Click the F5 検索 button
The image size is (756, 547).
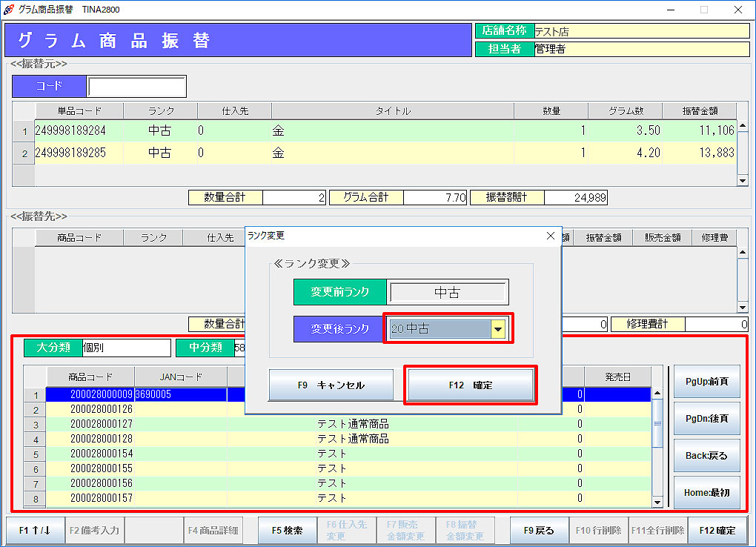click(287, 531)
